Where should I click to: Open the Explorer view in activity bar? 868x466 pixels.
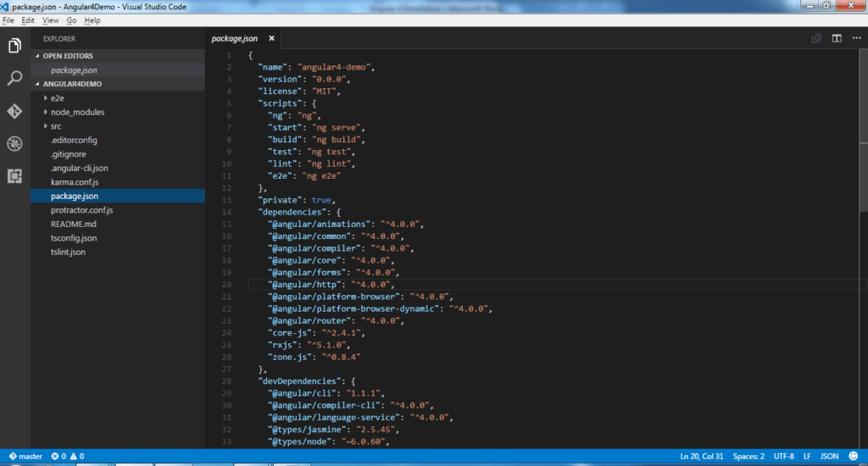14,46
